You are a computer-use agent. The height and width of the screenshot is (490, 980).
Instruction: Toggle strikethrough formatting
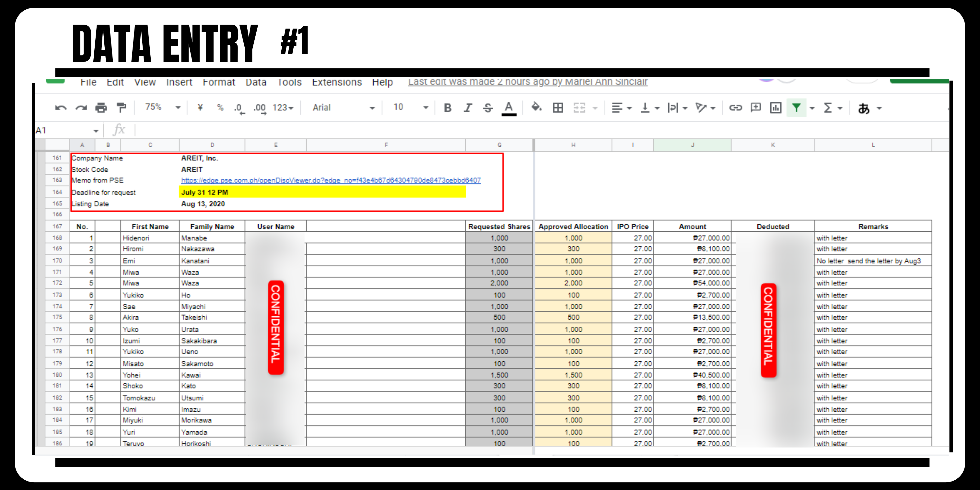point(488,108)
